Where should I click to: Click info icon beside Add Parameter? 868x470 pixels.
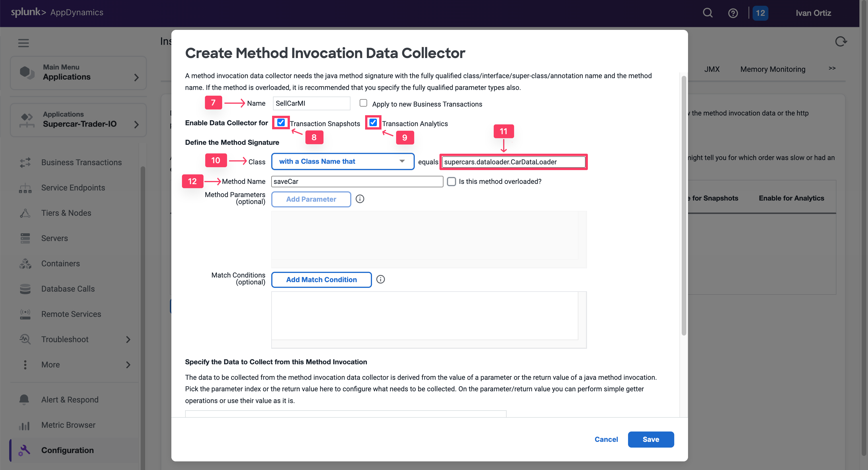pyautogui.click(x=360, y=199)
